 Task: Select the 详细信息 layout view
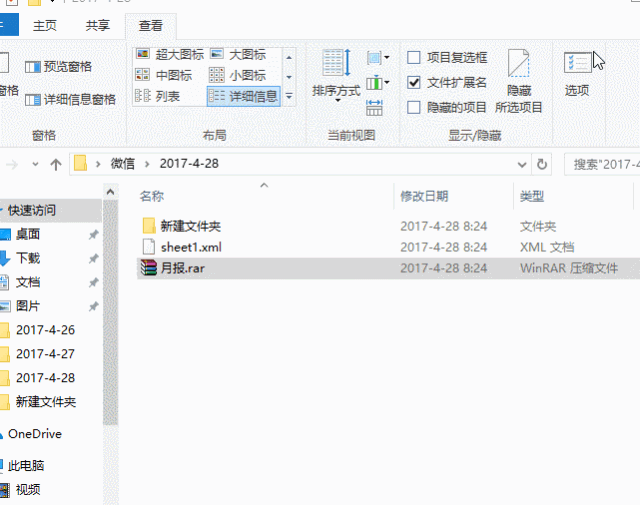243,96
